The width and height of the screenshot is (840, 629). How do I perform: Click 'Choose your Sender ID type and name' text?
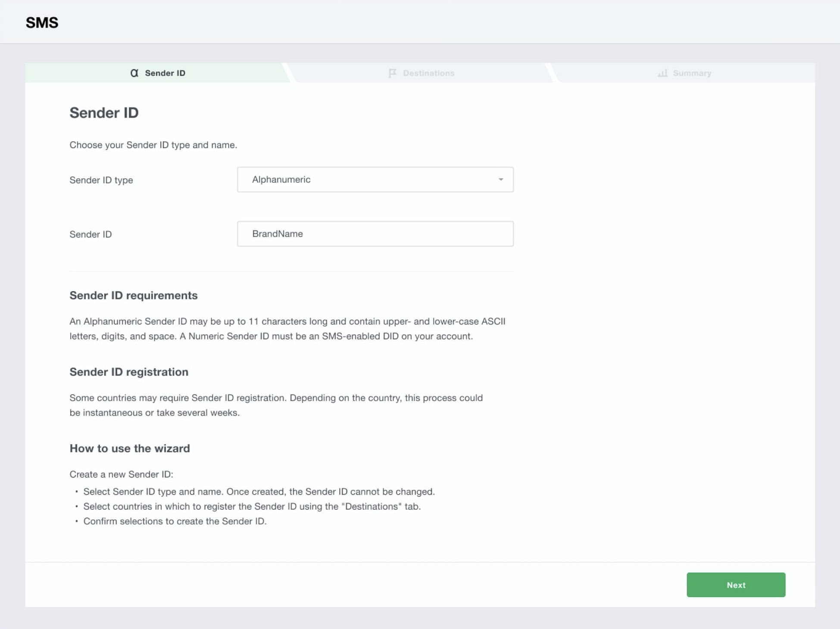[x=153, y=145]
